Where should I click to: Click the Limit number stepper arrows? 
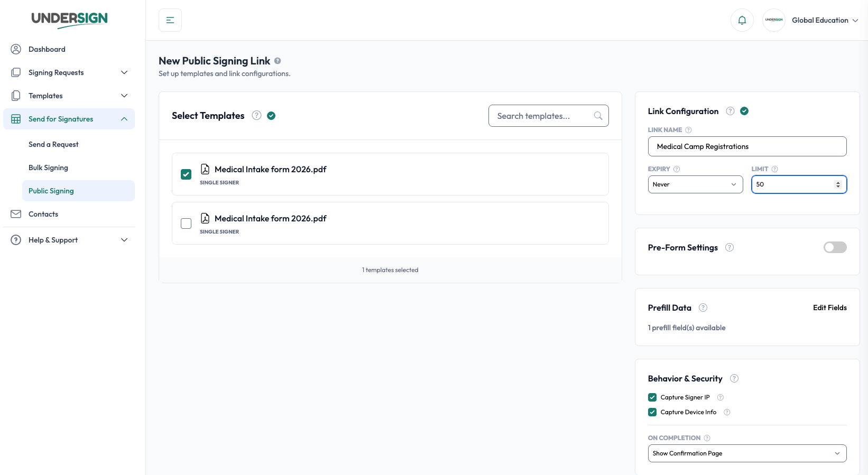[838, 184]
